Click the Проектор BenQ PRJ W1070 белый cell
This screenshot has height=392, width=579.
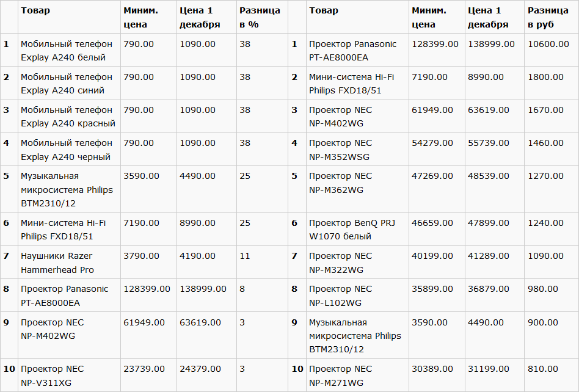tap(352, 230)
